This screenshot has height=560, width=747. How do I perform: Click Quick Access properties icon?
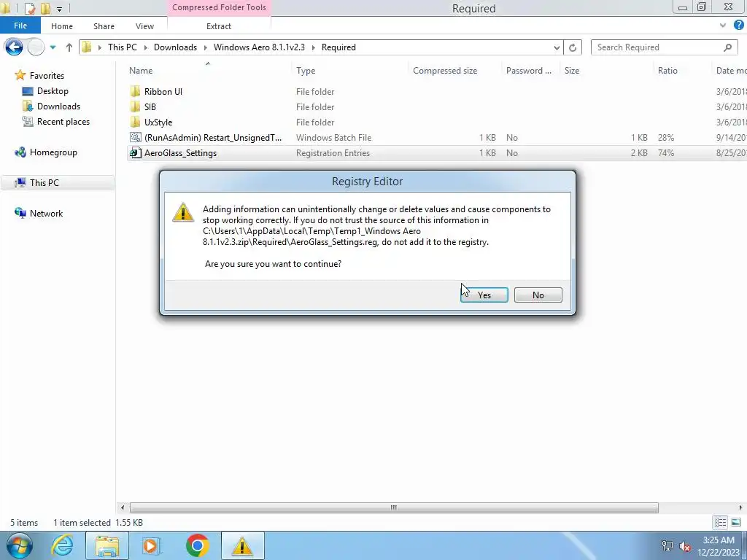point(29,8)
